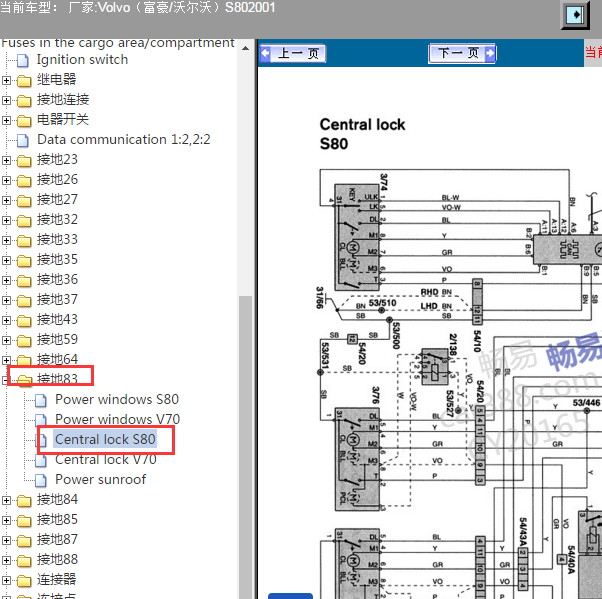602x599 pixels.
Task: Go to previous page with 上一页
Action: tap(293, 53)
